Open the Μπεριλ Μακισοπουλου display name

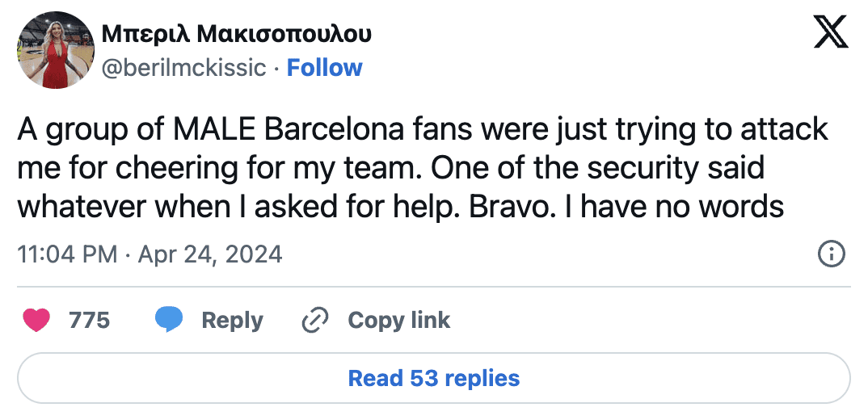[x=237, y=33]
